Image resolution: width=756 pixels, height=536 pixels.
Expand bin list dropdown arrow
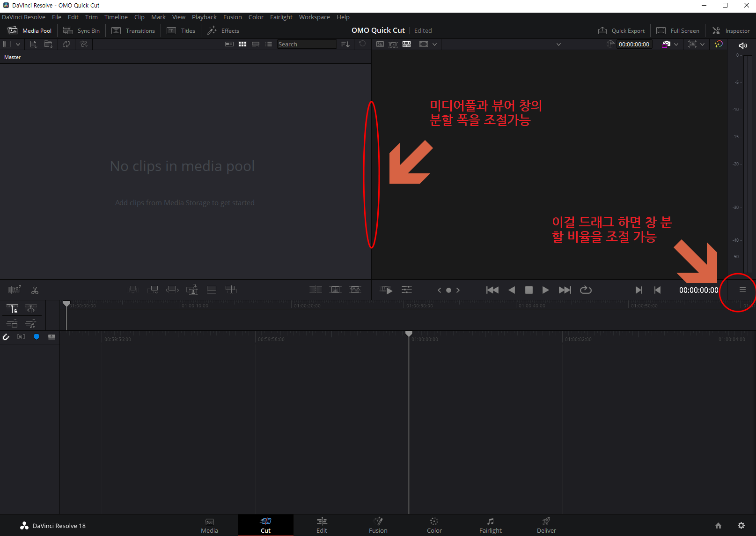[x=18, y=44]
